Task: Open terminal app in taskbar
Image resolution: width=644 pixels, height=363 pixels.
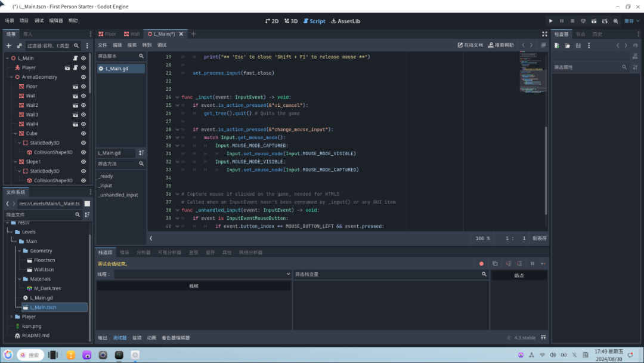Action: (x=119, y=355)
